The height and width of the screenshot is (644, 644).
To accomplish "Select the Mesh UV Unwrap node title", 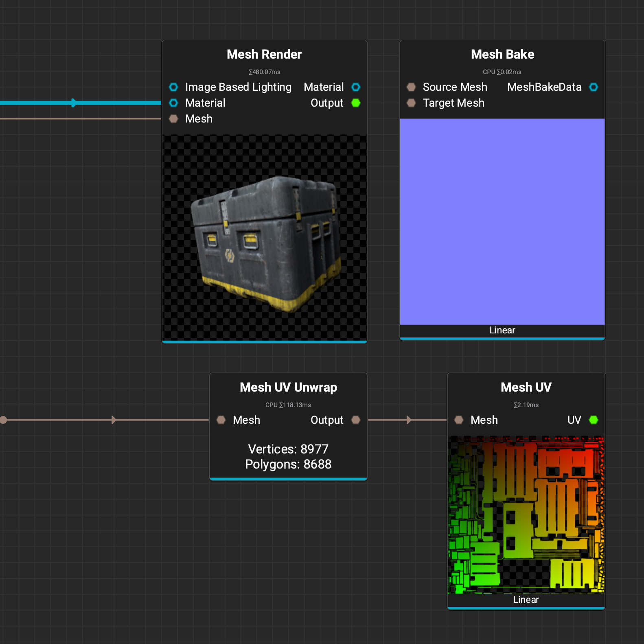I will (288, 388).
